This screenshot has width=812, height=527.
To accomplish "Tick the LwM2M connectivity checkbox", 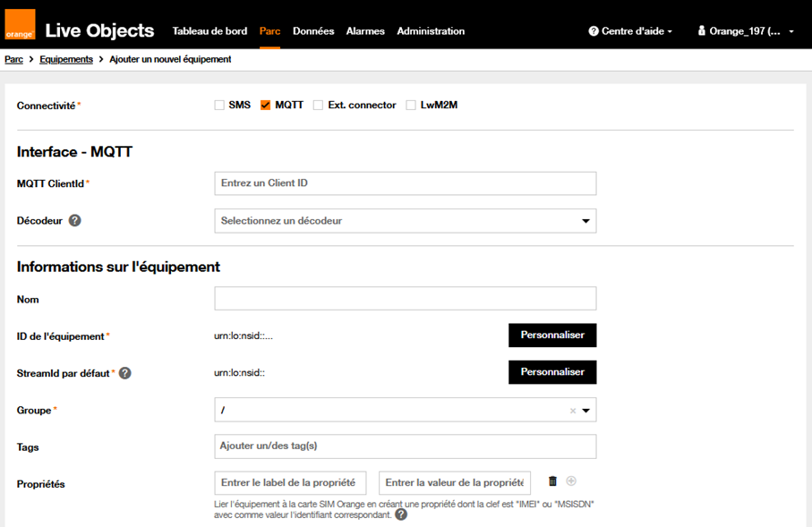I will 411,106.
